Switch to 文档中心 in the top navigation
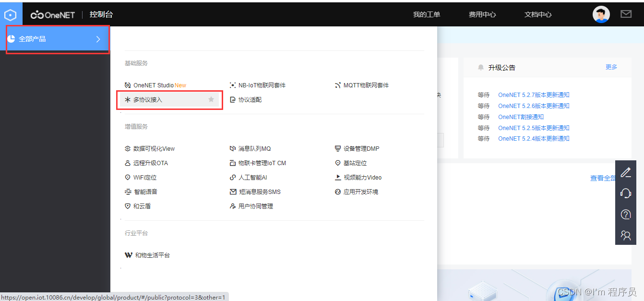The height and width of the screenshot is (301, 644). (537, 14)
